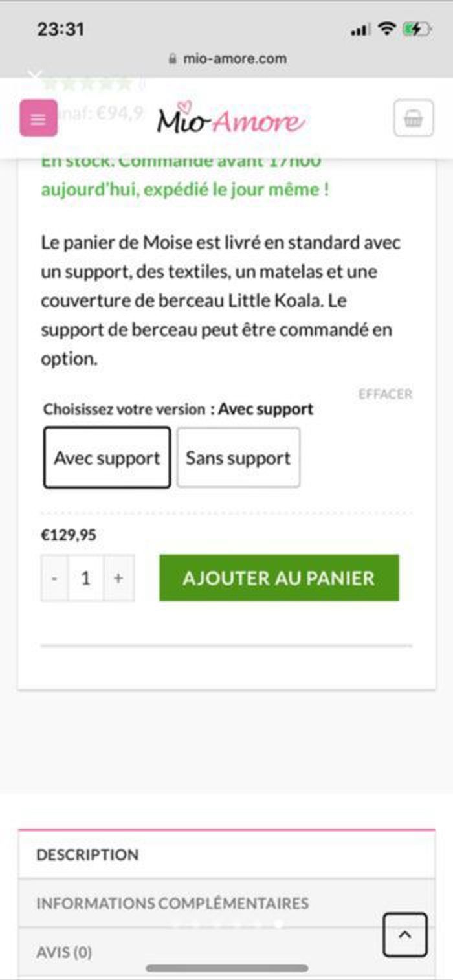Tap the scroll-to-top arrow button
This screenshot has height=980, width=453.
[405, 934]
